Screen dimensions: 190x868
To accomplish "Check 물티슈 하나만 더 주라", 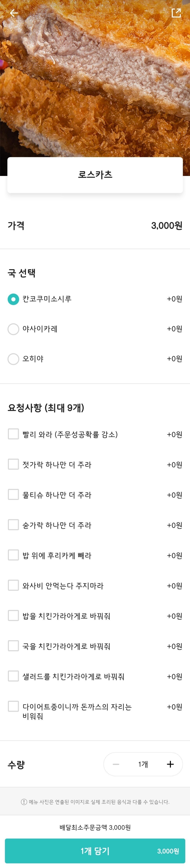I will point(14,495).
